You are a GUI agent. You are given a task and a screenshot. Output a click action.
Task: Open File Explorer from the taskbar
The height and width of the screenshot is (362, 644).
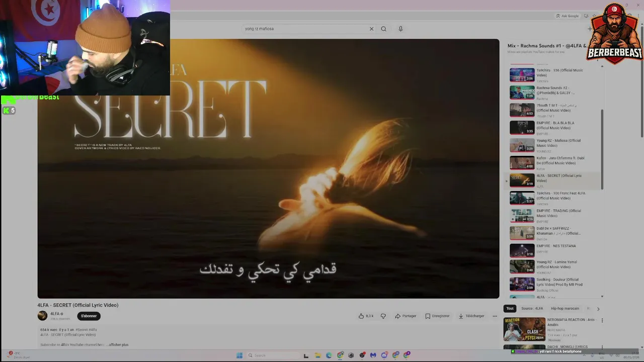point(317,355)
